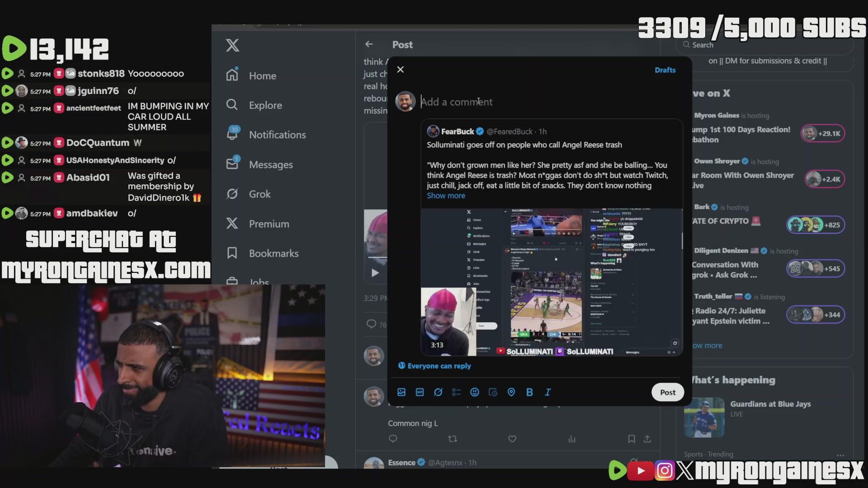Image resolution: width=868 pixels, height=488 pixels.
Task: Toggle bold text formatting
Action: [x=529, y=392]
